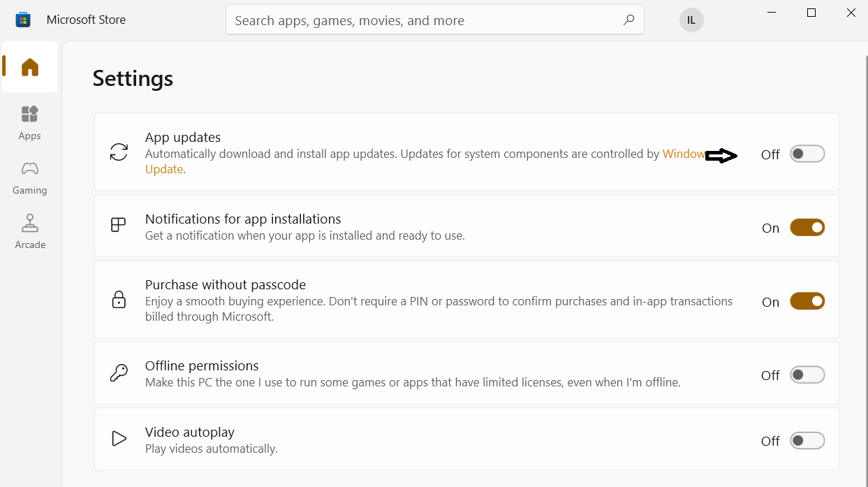Maximize the Microsoft Store window

[811, 13]
